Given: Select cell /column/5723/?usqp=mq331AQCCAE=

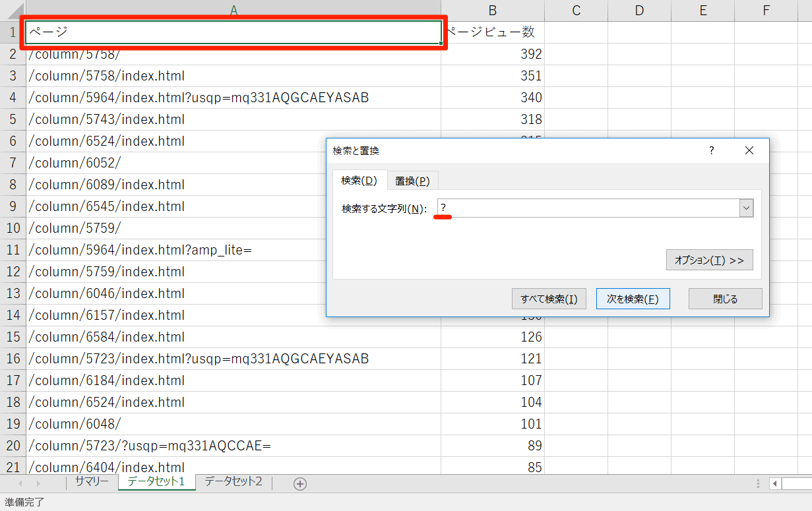Looking at the screenshot, I should (x=234, y=446).
